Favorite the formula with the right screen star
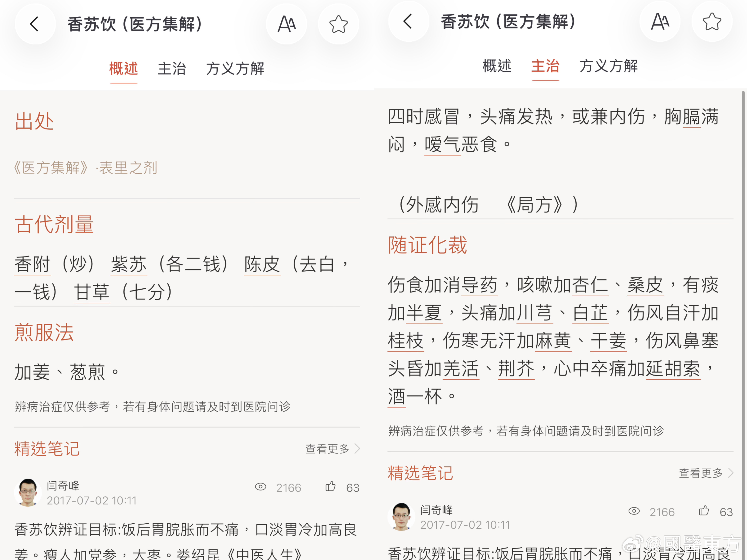747x560 pixels. click(712, 21)
